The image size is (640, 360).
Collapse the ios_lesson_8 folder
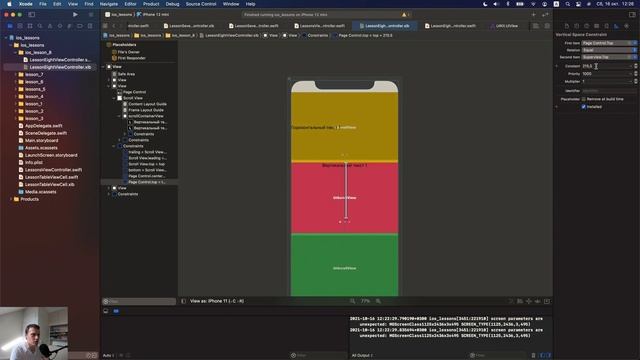pos(16,52)
